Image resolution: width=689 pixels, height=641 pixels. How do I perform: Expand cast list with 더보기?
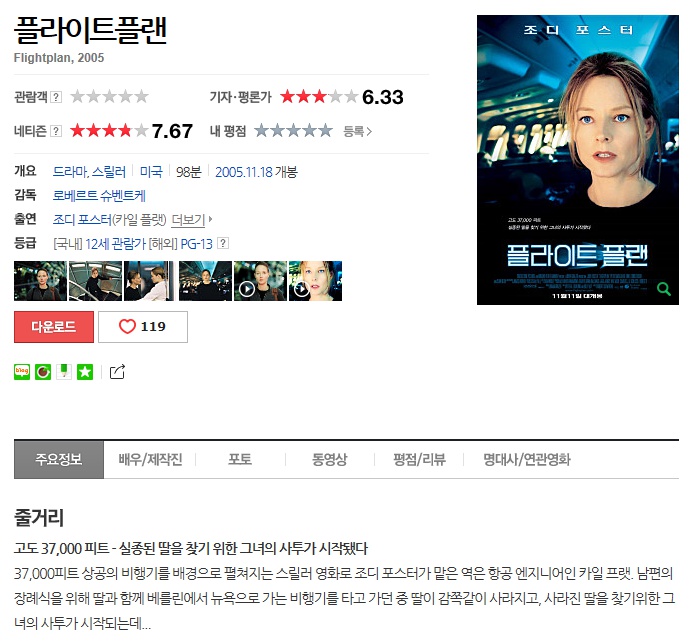pyautogui.click(x=192, y=219)
